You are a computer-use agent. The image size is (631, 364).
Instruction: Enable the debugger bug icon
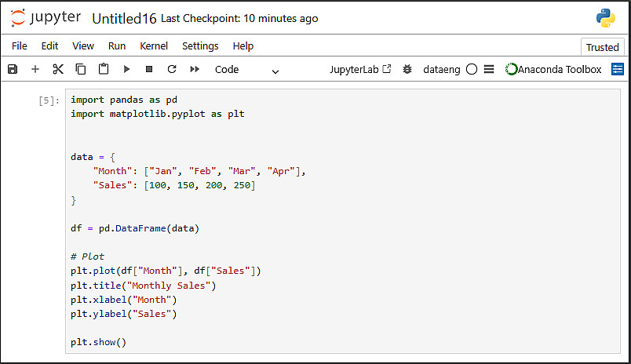(407, 69)
